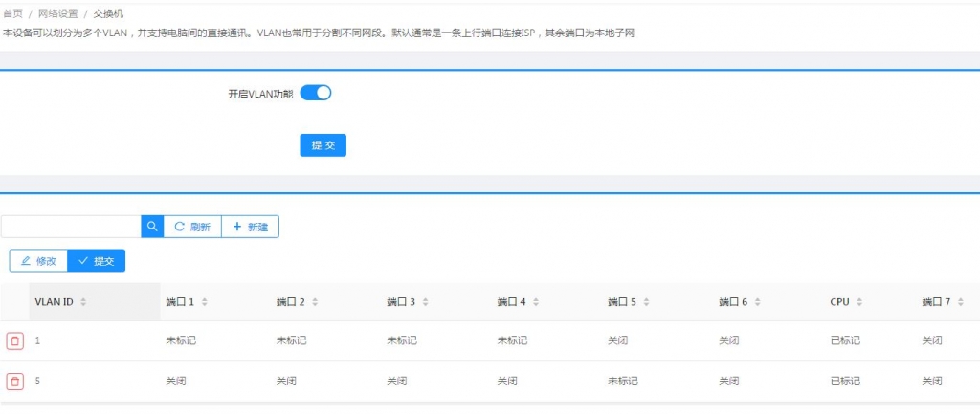Select 端口 1 关闭 cell in VLAN 5 row
Screen dimensions: 980x415
[176, 381]
